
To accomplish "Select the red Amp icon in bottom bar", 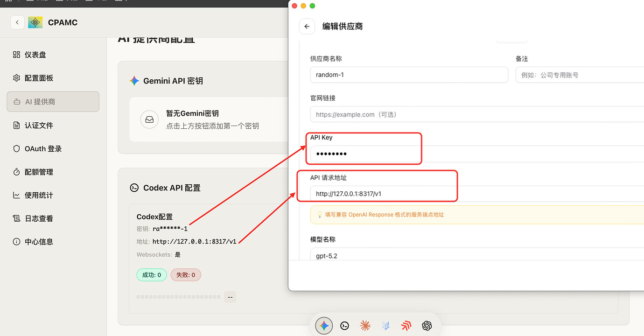I will tap(406, 326).
